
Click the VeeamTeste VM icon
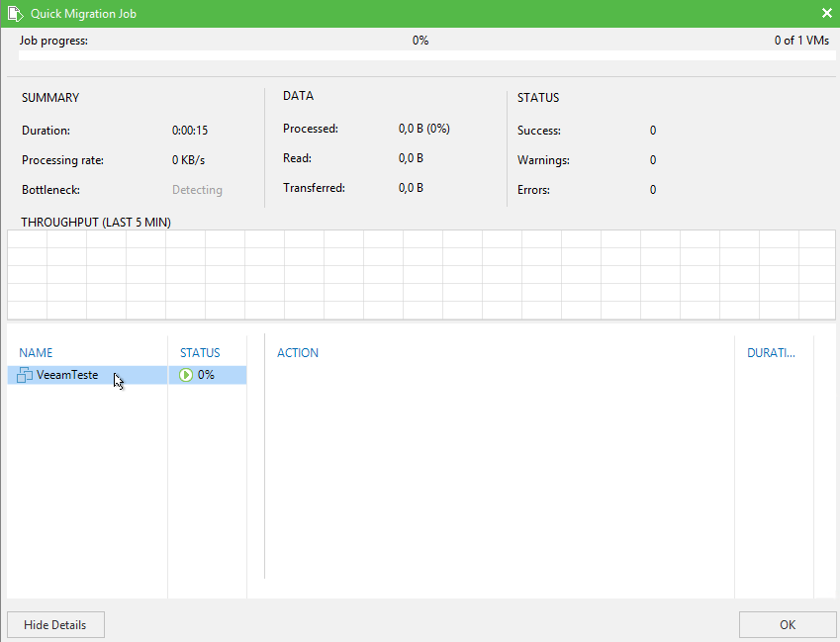pos(25,375)
